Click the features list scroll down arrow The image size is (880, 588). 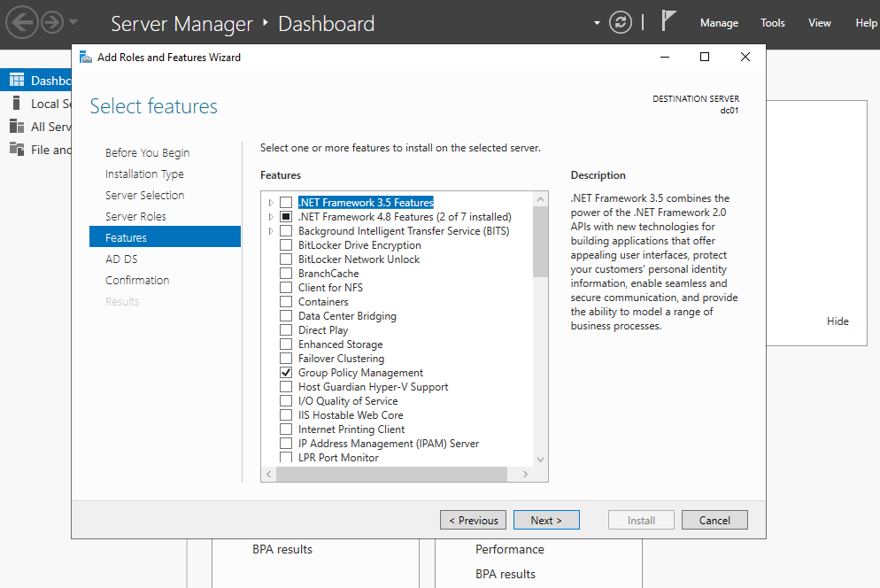pyautogui.click(x=540, y=460)
